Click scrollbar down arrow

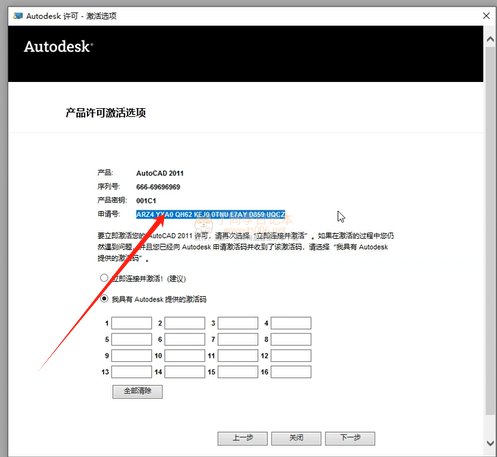point(490,443)
